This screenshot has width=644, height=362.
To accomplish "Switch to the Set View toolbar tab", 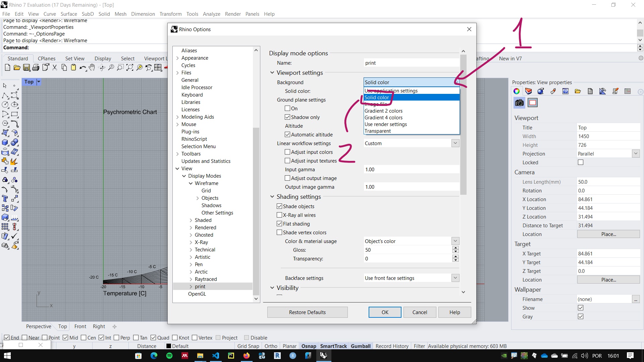I will click(75, 58).
